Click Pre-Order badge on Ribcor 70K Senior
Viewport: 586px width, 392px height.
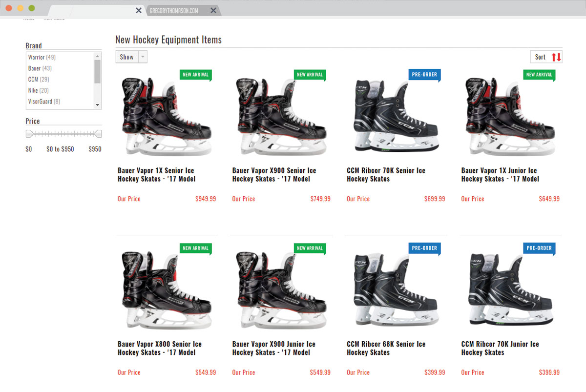click(424, 75)
